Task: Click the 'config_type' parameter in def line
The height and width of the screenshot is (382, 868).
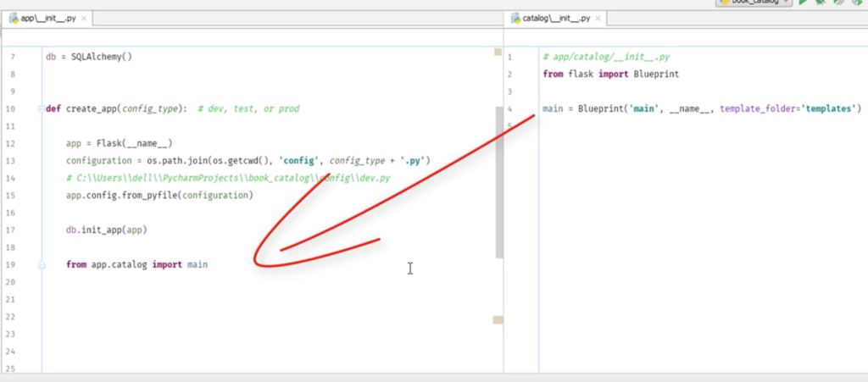Action: 150,109
